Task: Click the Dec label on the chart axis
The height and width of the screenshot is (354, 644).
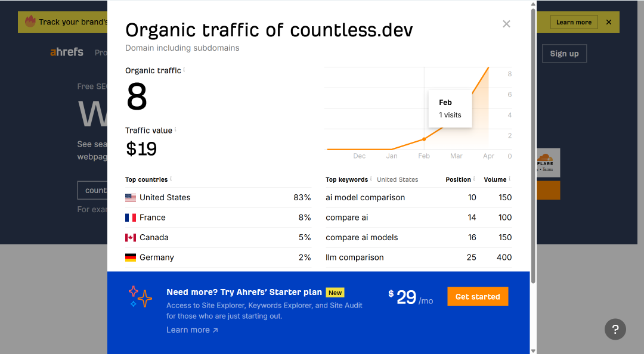Action: (x=360, y=156)
